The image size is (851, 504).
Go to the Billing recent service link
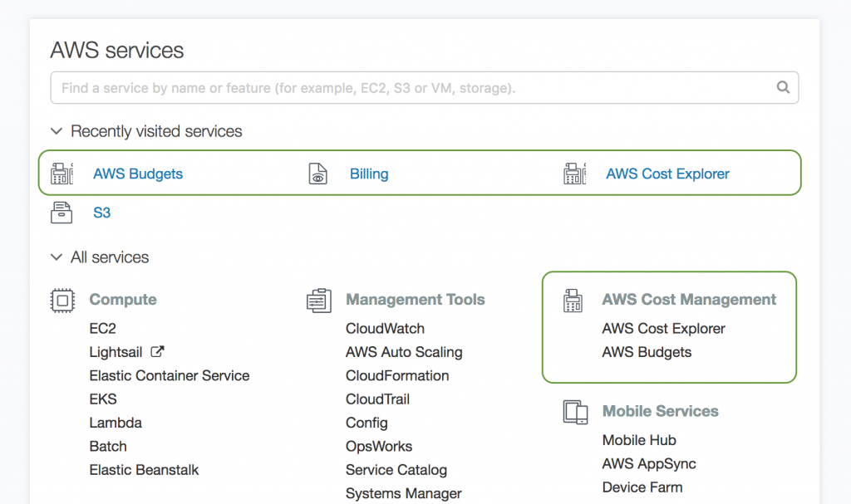coord(369,174)
